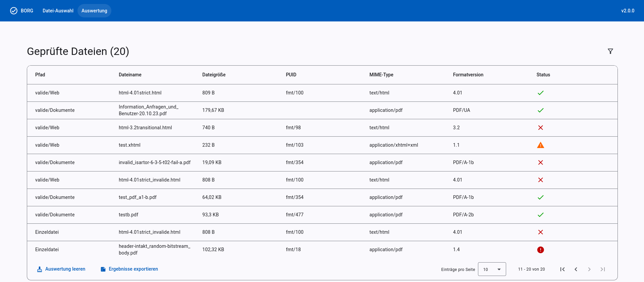Click green check status for test_pdf_a1-b.pdf
644x282 pixels.
pyautogui.click(x=540, y=197)
